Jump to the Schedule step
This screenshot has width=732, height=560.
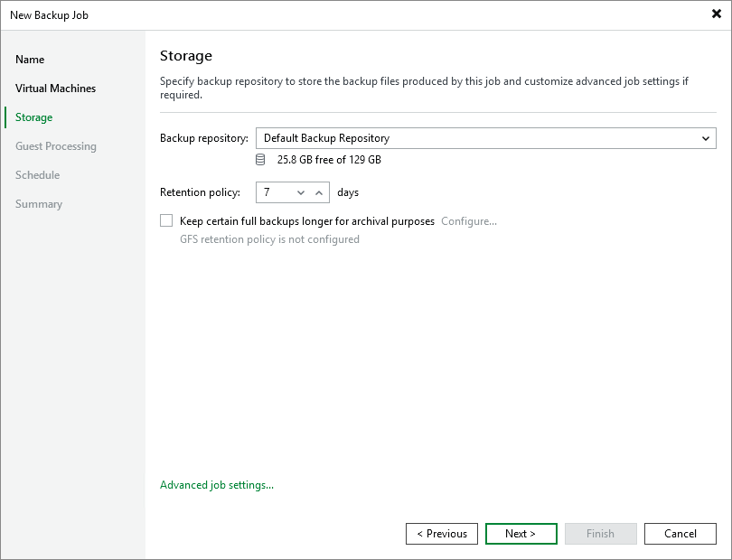pos(38,175)
